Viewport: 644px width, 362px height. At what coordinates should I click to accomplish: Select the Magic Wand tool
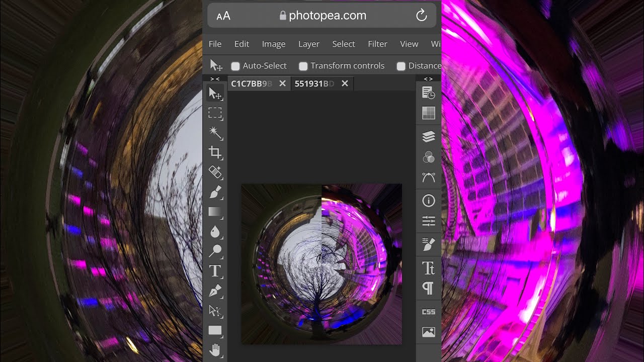(x=215, y=133)
